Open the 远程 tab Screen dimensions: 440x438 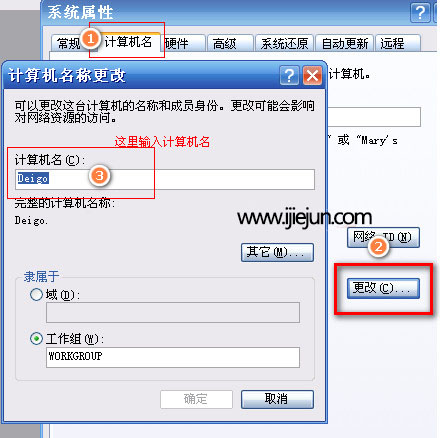398,43
